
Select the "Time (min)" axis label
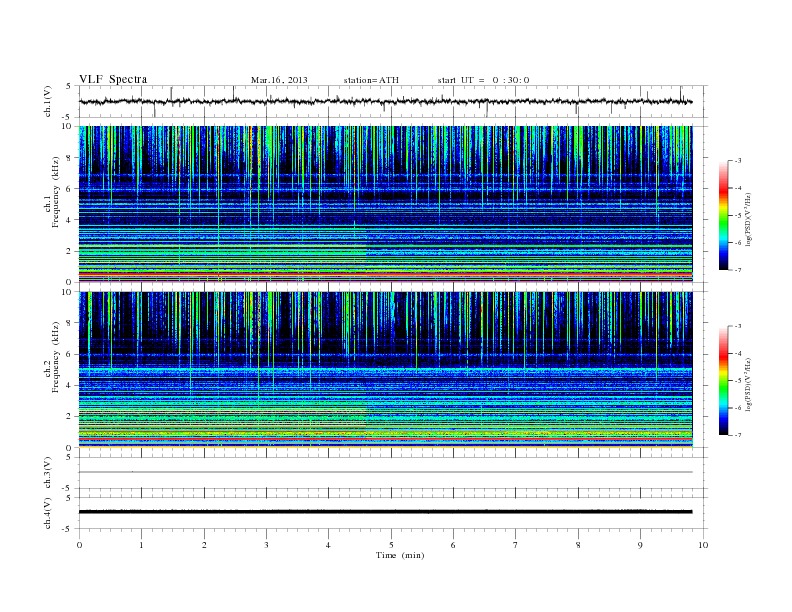coord(400,555)
